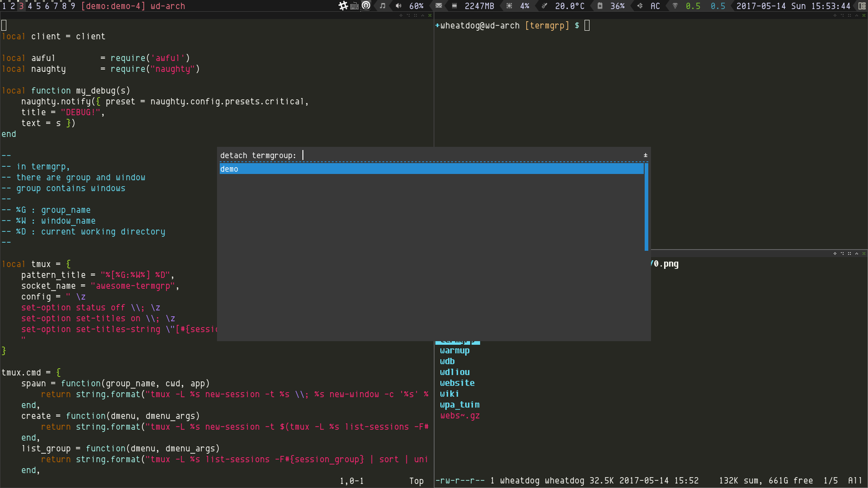This screenshot has width=868, height=488.
Task: Click the memory chip icon next to 2247MB
Action: (x=454, y=6)
